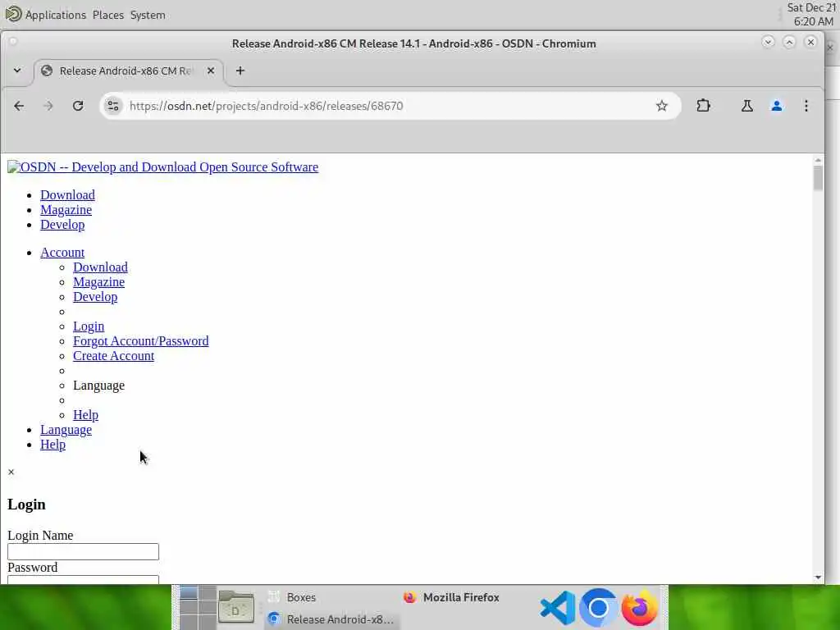This screenshot has height=630, width=840.
Task: Click the Login link
Action: 89,326
